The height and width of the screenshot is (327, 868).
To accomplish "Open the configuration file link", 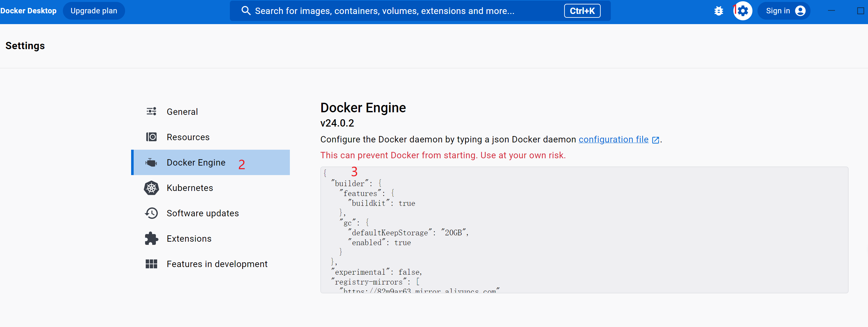I will [x=613, y=140].
